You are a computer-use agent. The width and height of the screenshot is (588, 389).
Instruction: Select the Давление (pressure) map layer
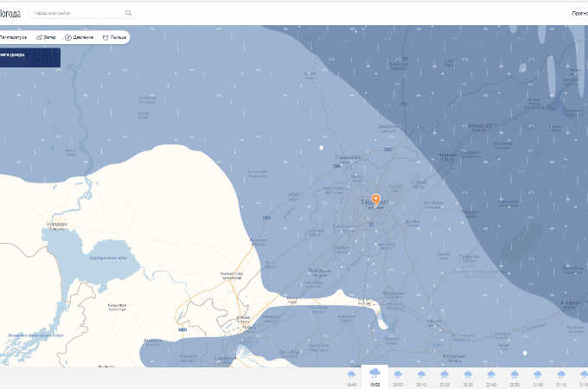point(79,38)
